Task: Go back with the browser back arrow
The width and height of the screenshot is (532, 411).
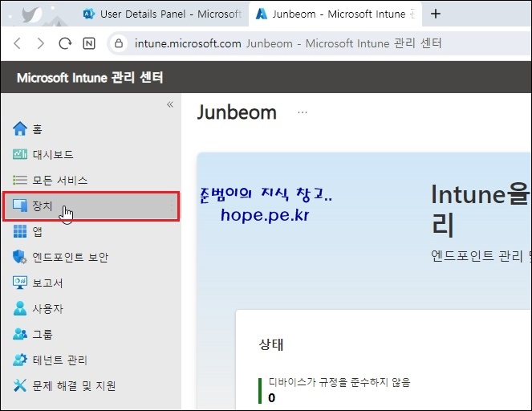Action: (18, 43)
